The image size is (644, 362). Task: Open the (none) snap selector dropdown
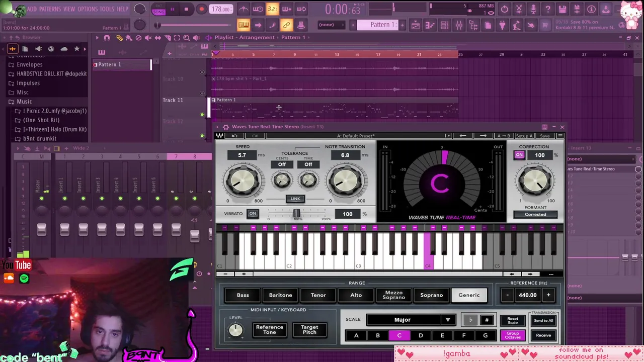(x=331, y=25)
